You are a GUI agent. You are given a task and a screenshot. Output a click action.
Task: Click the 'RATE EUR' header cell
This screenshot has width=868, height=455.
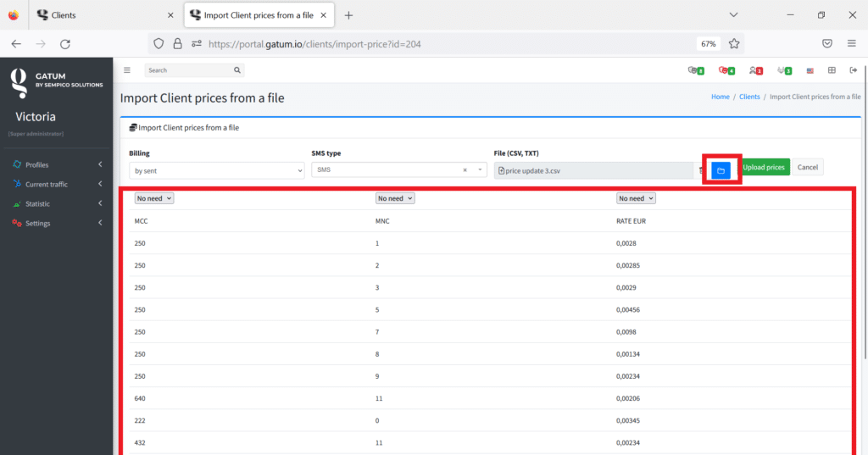pos(631,221)
